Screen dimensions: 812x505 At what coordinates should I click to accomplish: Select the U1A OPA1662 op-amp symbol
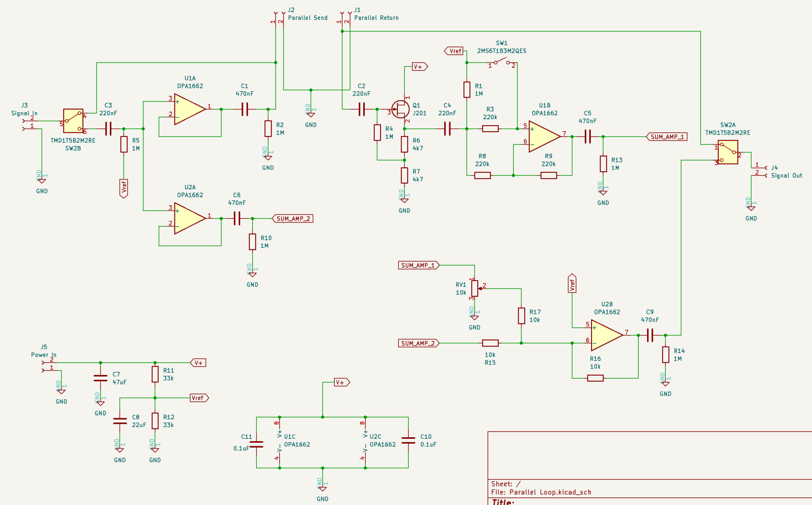pyautogui.click(x=190, y=109)
